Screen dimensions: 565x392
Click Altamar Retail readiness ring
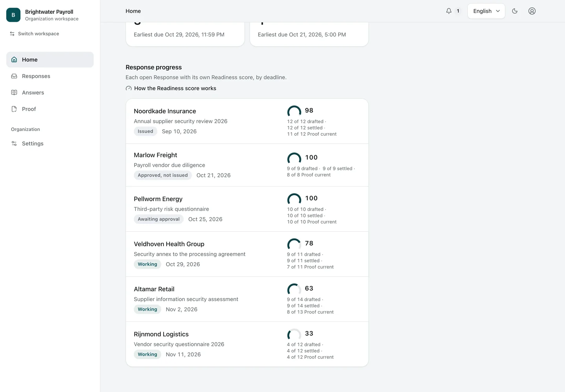coord(294,289)
